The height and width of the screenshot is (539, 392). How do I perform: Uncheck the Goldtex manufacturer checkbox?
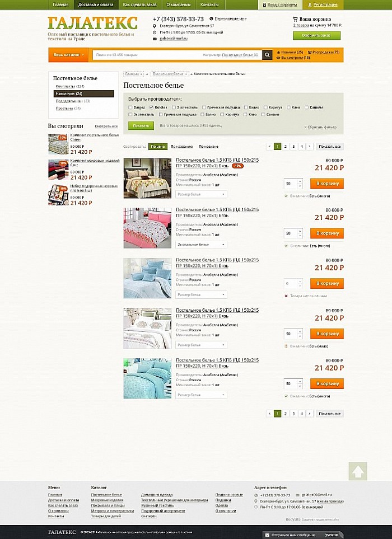pyautogui.click(x=151, y=107)
